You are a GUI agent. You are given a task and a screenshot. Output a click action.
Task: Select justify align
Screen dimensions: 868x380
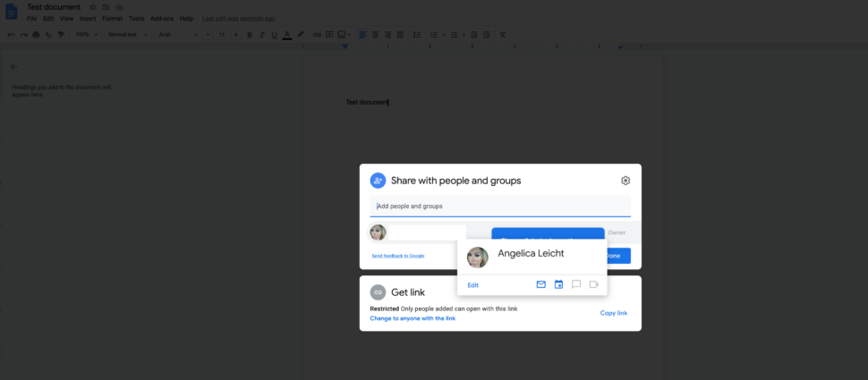click(x=400, y=34)
